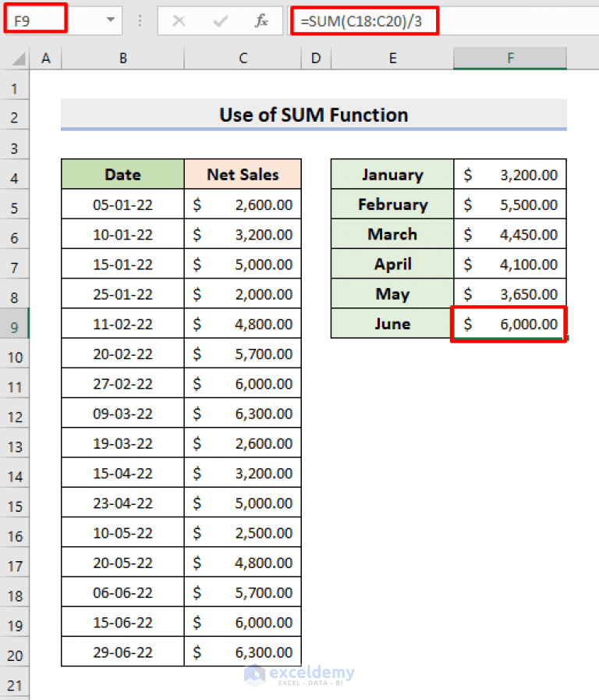This screenshot has height=700, width=599.
Task: Select net sales cell for 06-06-22
Action: click(243, 592)
